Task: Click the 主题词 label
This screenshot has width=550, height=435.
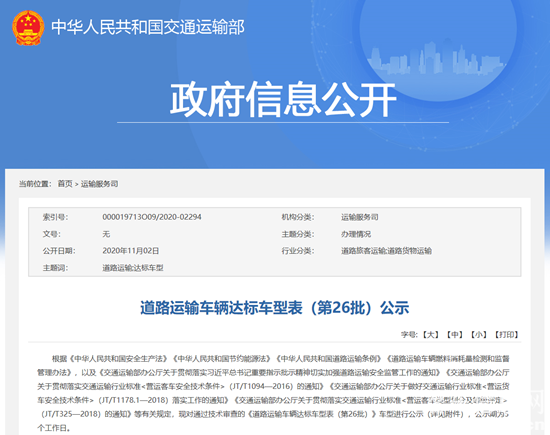Action: coord(55,268)
